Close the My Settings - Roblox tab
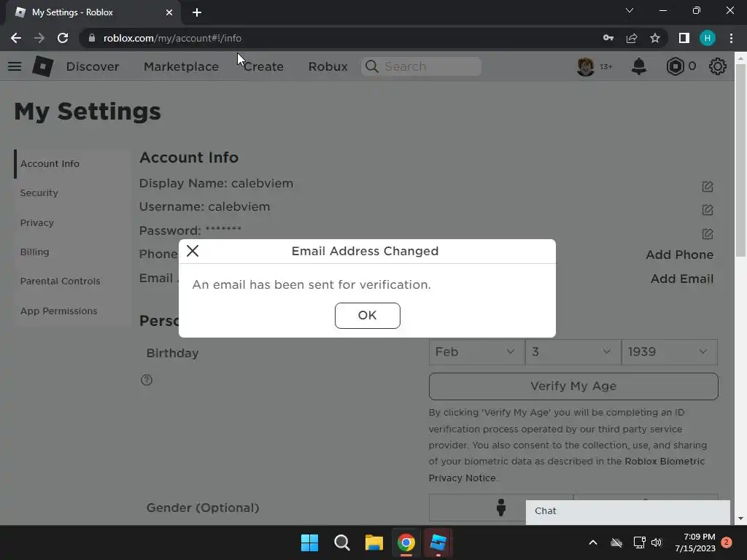The image size is (747, 560). click(169, 12)
